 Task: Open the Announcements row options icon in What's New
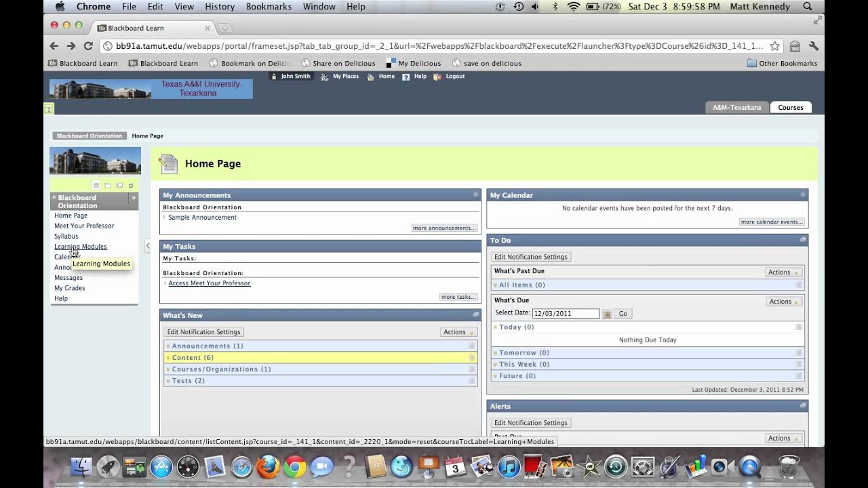[472, 346]
